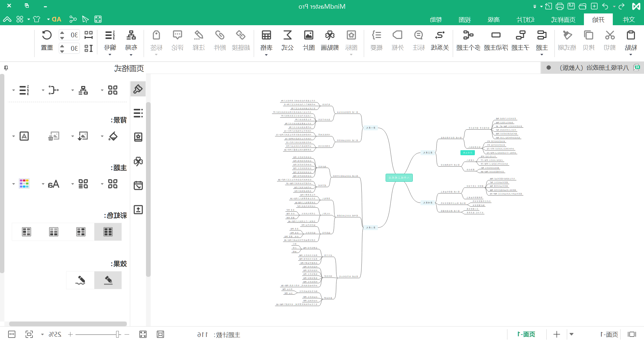Select the central mind map topic node
The width and height of the screenshot is (644, 342).
tap(399, 178)
